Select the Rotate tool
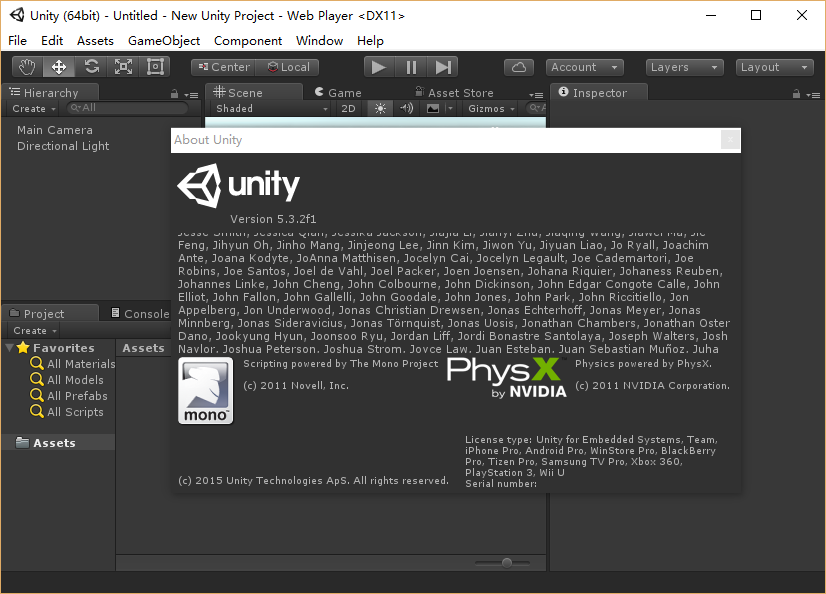Screen dimensions: 826x594 (91, 67)
